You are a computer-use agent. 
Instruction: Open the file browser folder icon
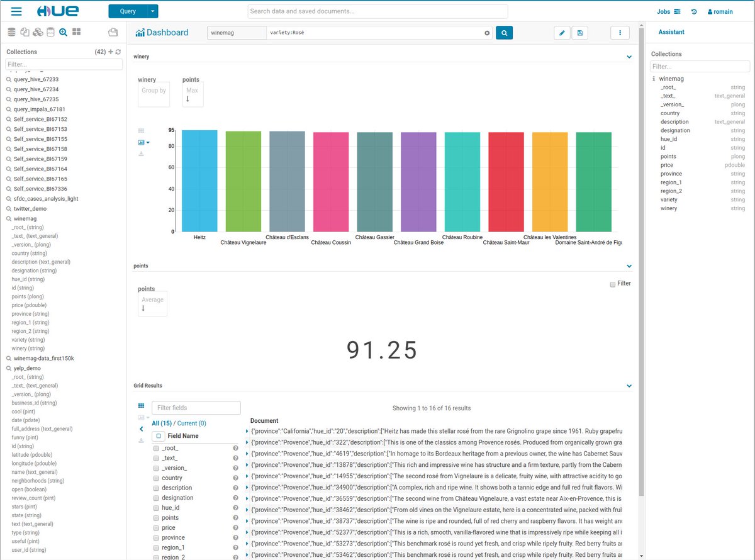[113, 31]
